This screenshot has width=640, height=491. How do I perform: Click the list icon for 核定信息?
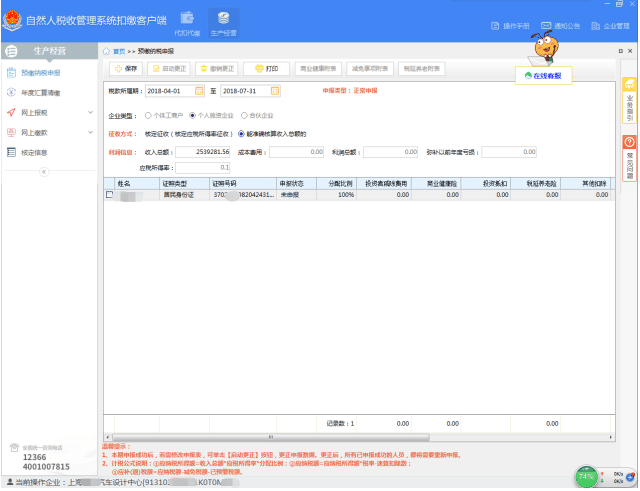click(11, 152)
